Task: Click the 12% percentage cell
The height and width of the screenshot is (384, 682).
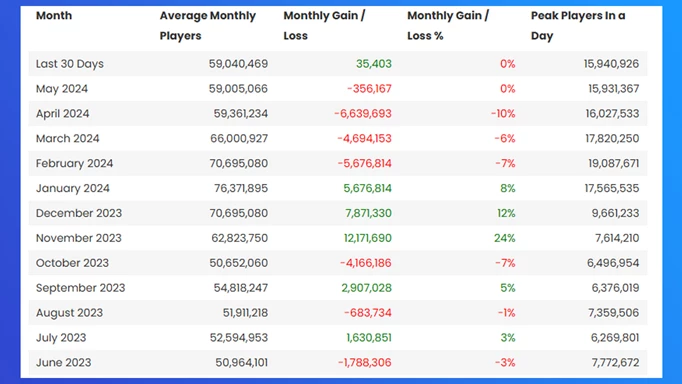Action: [506, 213]
